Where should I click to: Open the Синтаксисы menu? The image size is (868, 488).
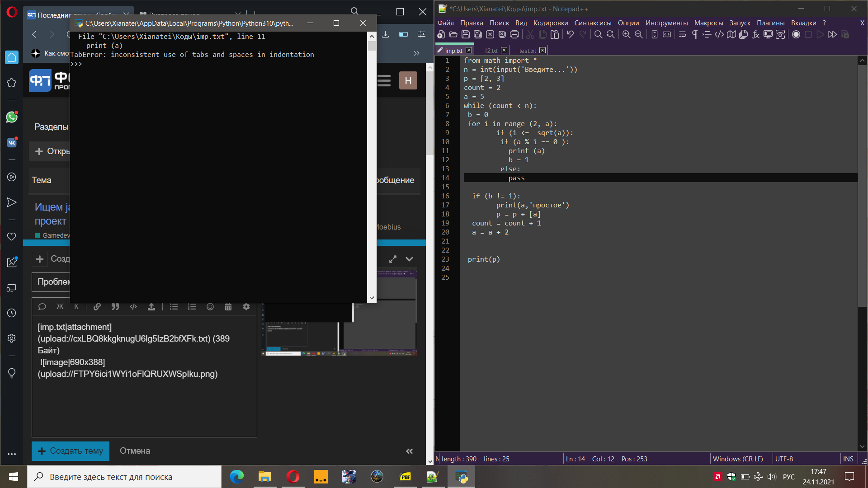[x=593, y=23]
